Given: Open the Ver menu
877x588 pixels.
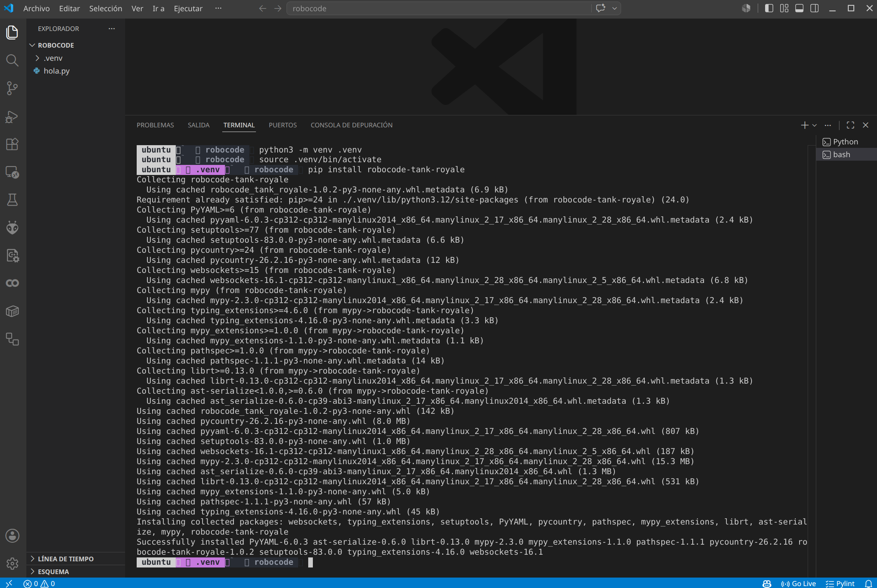Looking at the screenshot, I should pyautogui.click(x=137, y=8).
